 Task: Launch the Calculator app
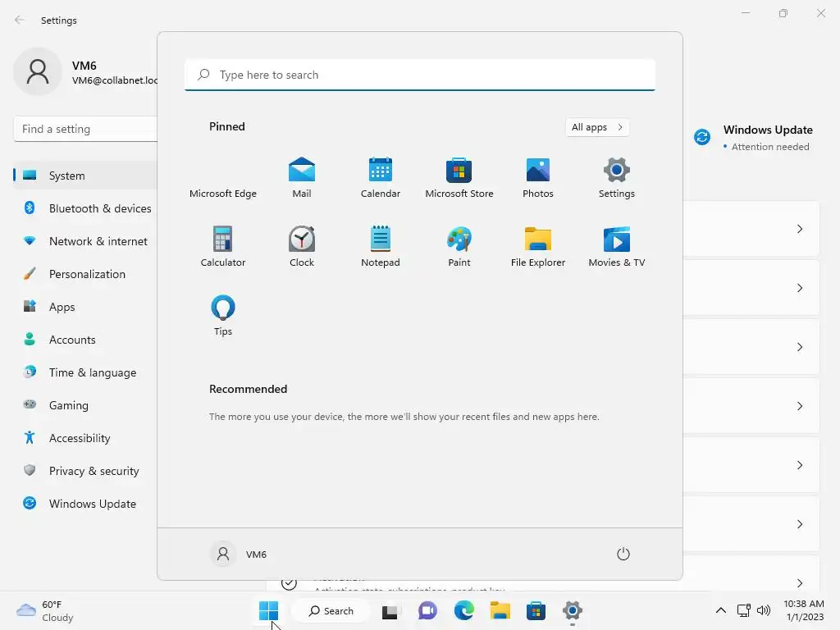click(223, 246)
